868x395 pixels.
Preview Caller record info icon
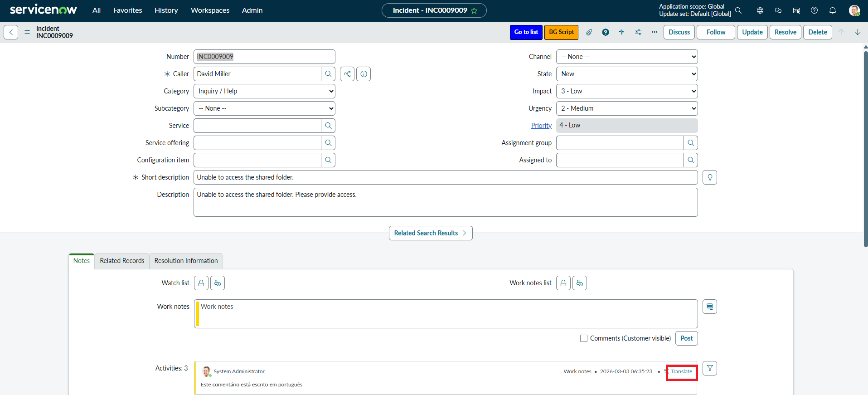click(364, 74)
